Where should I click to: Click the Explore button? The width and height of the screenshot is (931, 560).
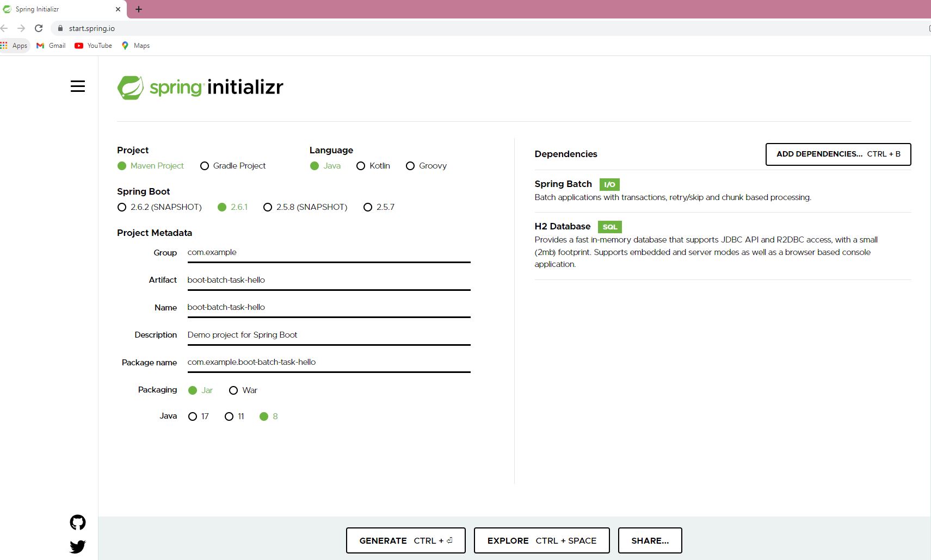point(542,540)
